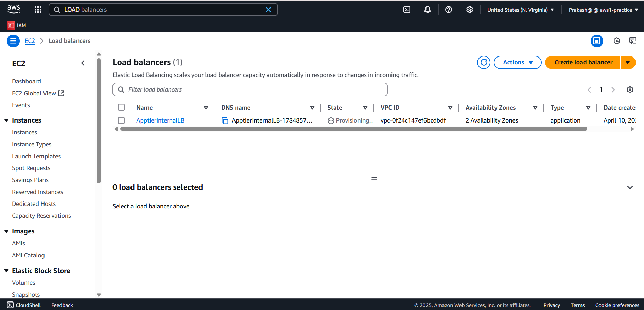Select all load balancers with header checkbox
This screenshot has width=644, height=310.
(121, 108)
